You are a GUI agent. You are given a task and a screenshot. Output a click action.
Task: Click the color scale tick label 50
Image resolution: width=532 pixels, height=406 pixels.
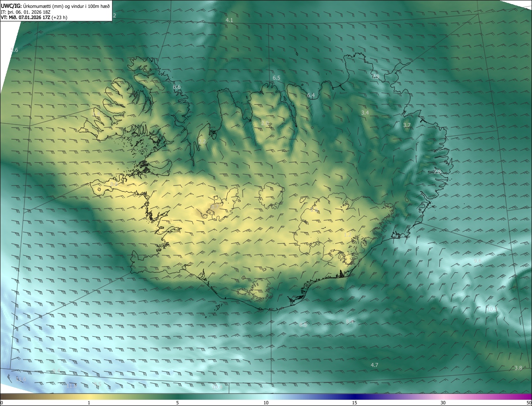point(529,403)
